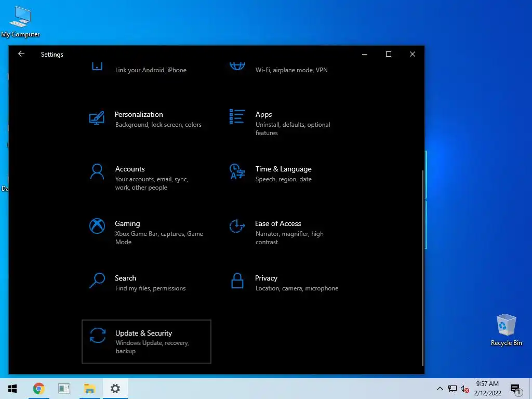Click 'Location, camera, microphone' text
Screen dimensions: 532x399
pyautogui.click(x=297, y=288)
